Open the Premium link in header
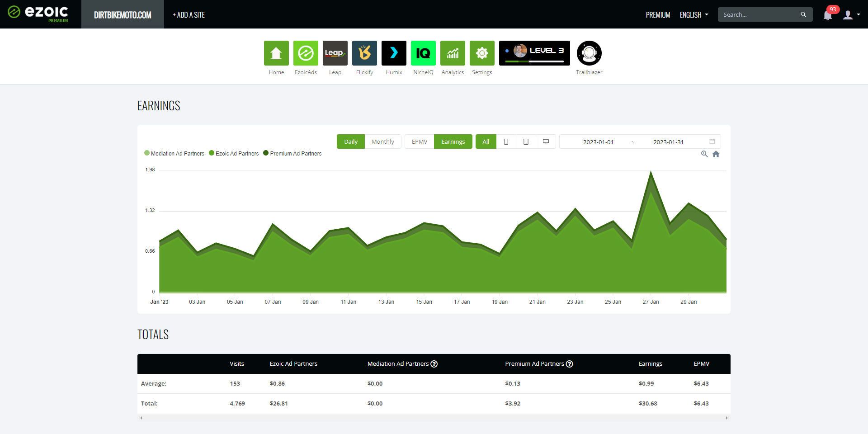Image resolution: width=868 pixels, height=434 pixels. coord(658,15)
